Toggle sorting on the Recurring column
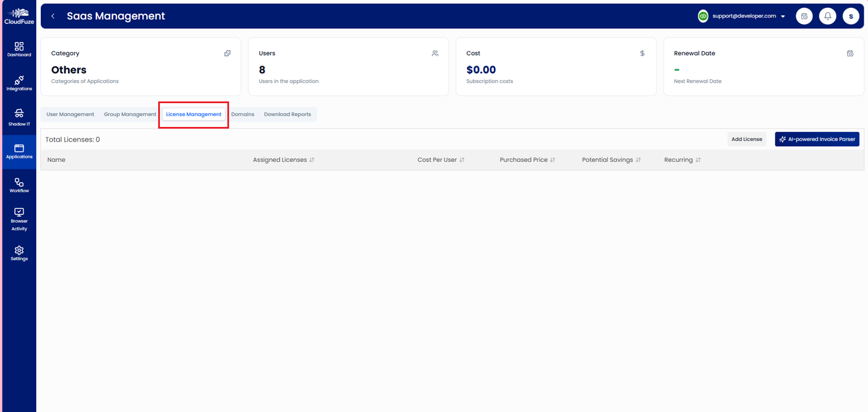Image resolution: width=868 pixels, height=412 pixels. (x=697, y=160)
